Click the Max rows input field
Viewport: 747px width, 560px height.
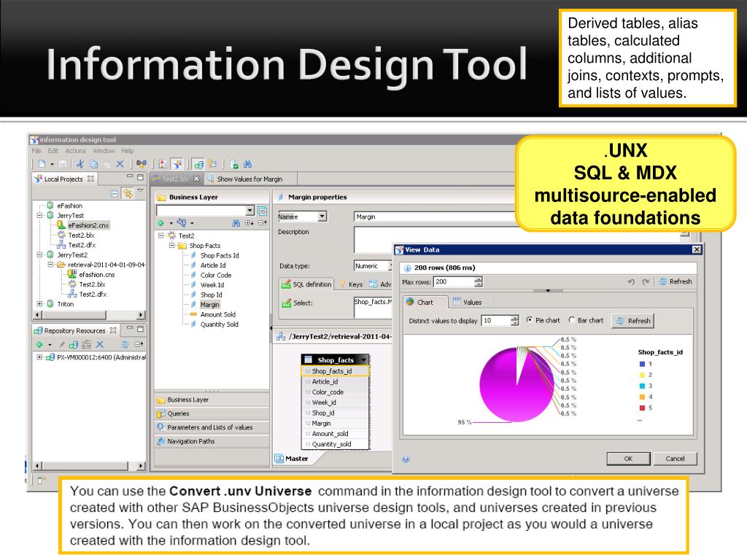pyautogui.click(x=454, y=281)
